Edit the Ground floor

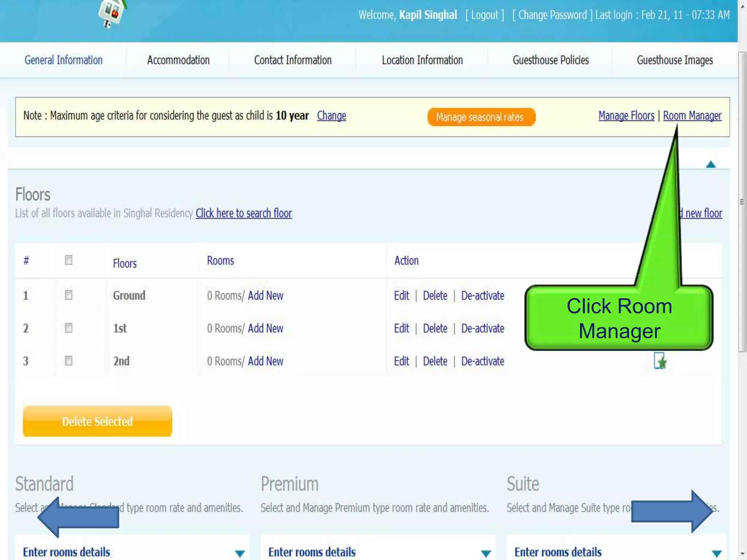(x=402, y=295)
